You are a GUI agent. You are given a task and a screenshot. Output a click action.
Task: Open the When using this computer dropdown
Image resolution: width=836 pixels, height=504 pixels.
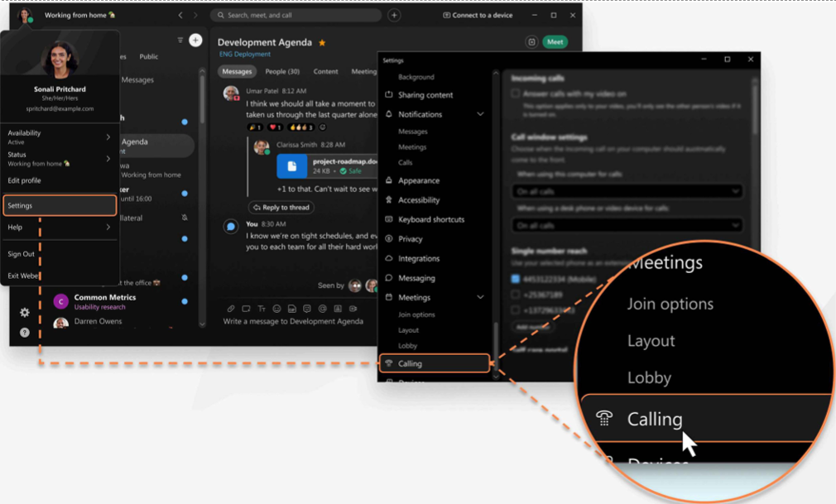tap(627, 191)
